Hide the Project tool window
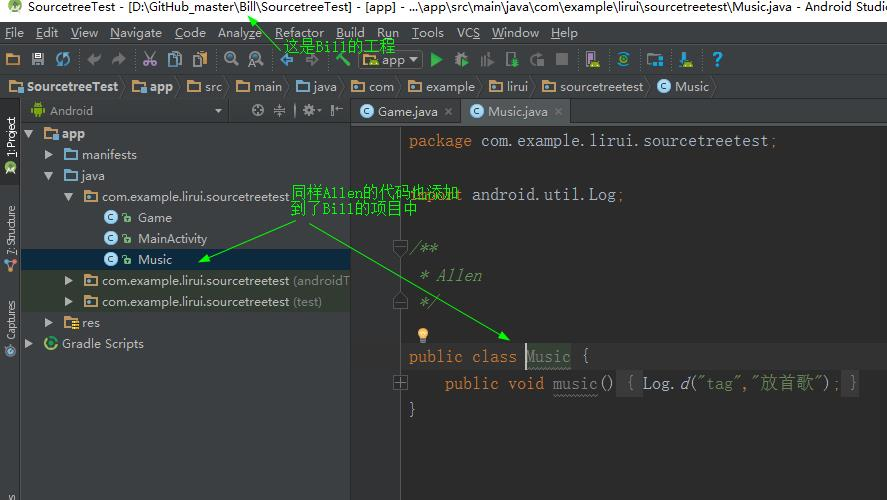This screenshot has width=887, height=500. click(x=337, y=110)
